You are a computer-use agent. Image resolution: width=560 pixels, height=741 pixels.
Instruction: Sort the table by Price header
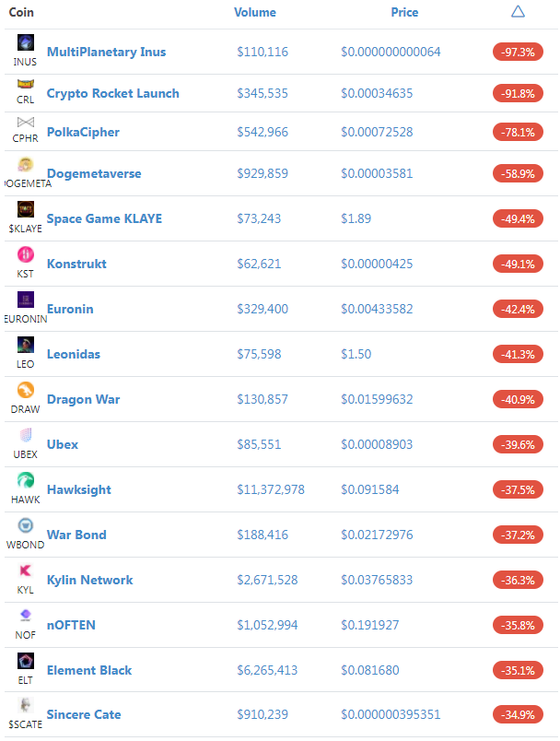pos(404,12)
